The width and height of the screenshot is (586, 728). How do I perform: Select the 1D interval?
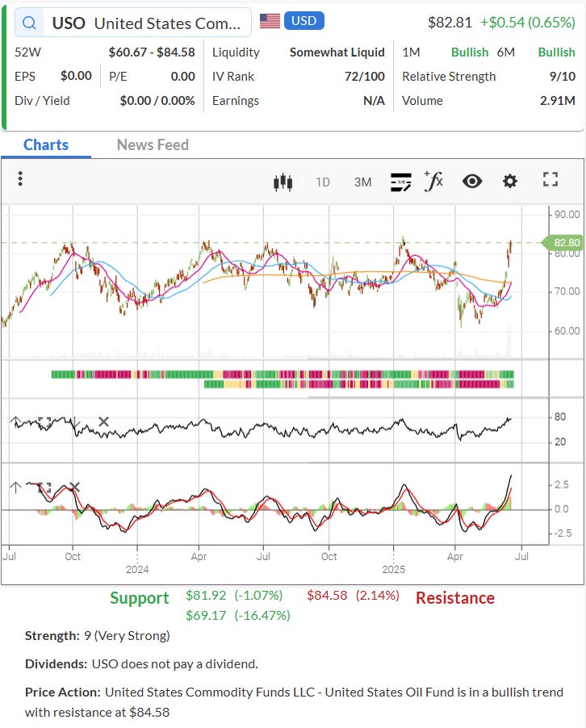point(323,182)
